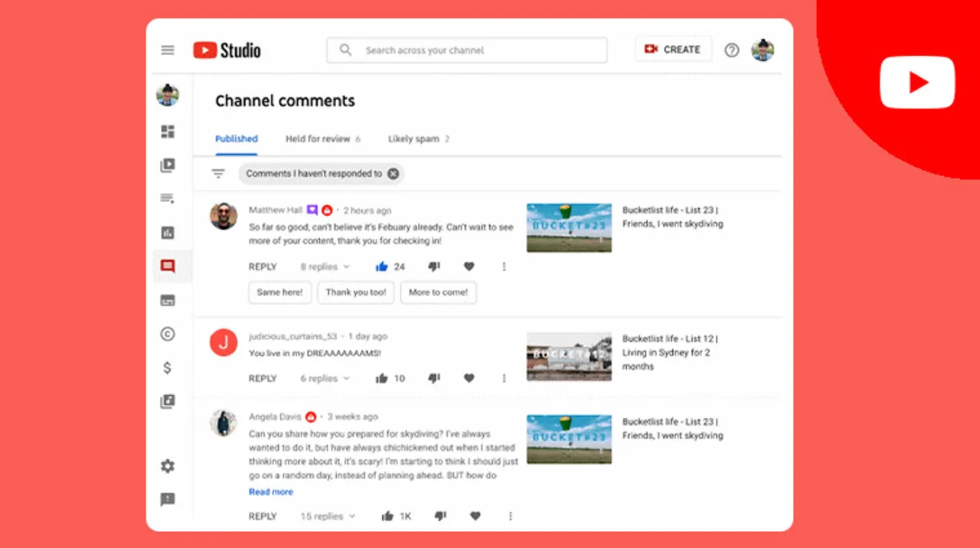Click the 'Living in Sydney for 2 months' title
The width and height of the screenshot is (980, 548).
670,352
